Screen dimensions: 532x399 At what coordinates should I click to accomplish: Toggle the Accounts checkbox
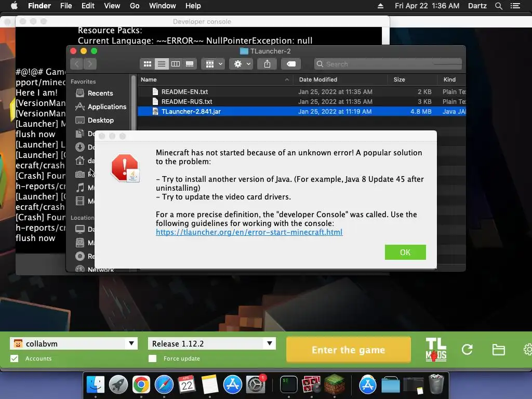[x=14, y=358]
